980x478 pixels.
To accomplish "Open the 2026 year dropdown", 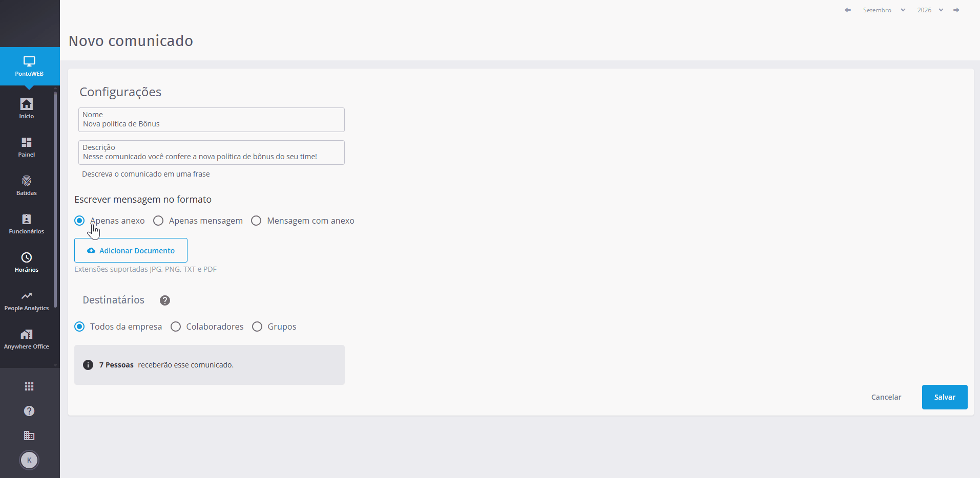I will (x=930, y=10).
